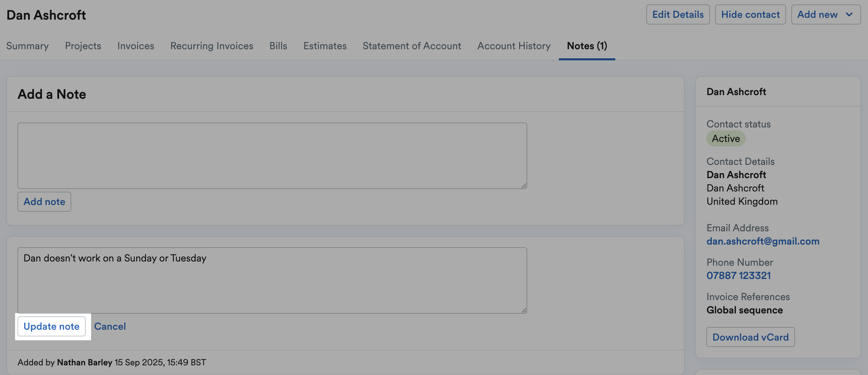The width and height of the screenshot is (868, 375).
Task: Click the Phone Number label
Action: click(740, 262)
